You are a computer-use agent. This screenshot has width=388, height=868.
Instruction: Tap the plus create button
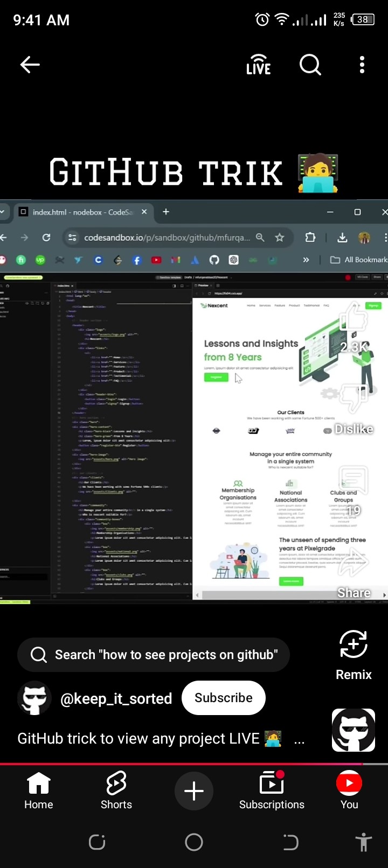(194, 790)
